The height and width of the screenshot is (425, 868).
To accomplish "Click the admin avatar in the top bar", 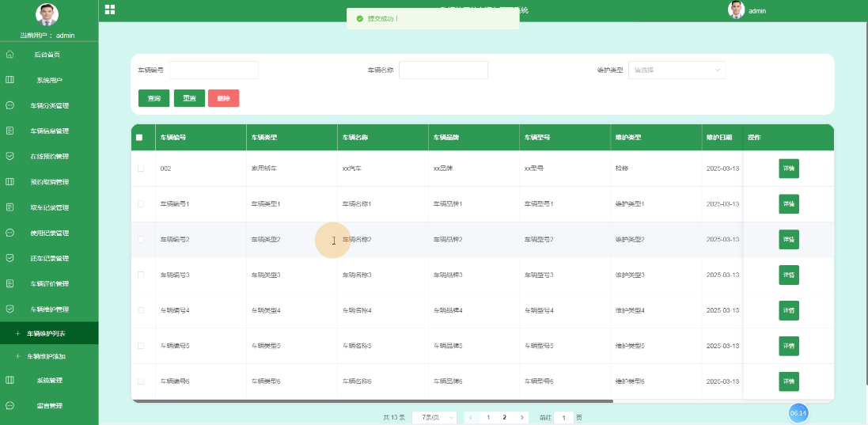I will (736, 10).
